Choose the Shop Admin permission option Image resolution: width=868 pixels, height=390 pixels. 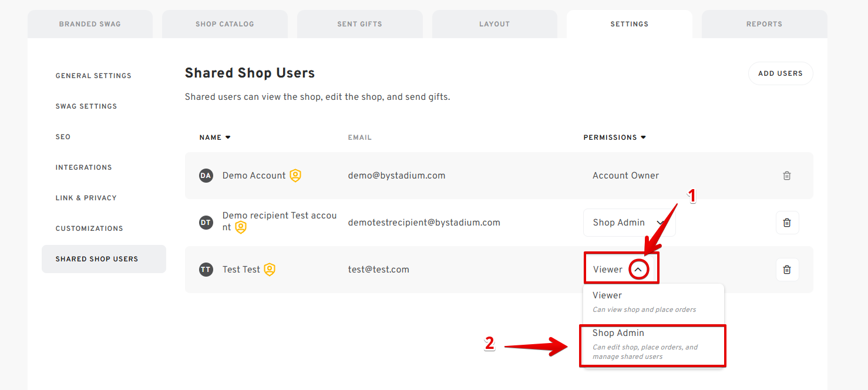tap(653, 345)
